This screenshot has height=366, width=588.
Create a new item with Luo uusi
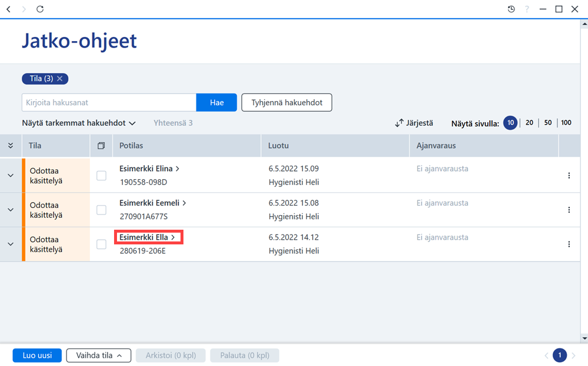[x=37, y=355]
